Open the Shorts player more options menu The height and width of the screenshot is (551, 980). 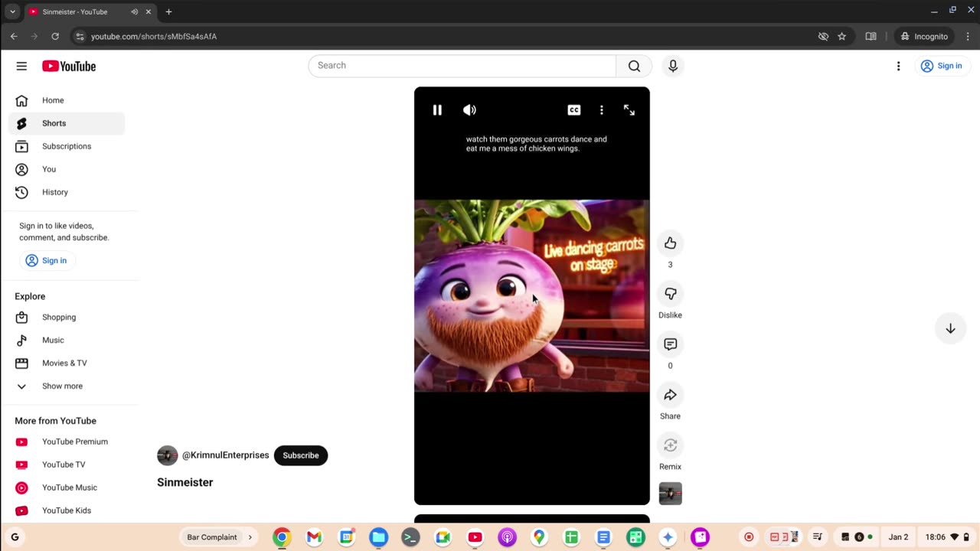(602, 110)
